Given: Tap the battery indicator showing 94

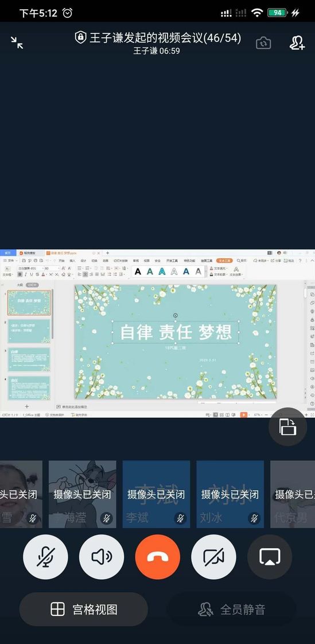Looking at the screenshot, I should [x=277, y=13].
